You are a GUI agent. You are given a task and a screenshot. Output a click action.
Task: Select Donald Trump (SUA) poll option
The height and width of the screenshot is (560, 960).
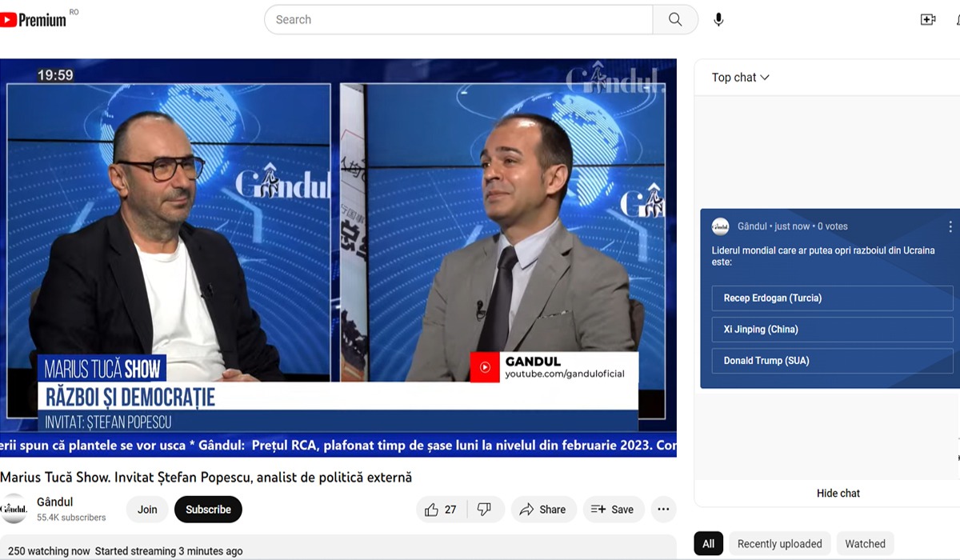(x=832, y=361)
